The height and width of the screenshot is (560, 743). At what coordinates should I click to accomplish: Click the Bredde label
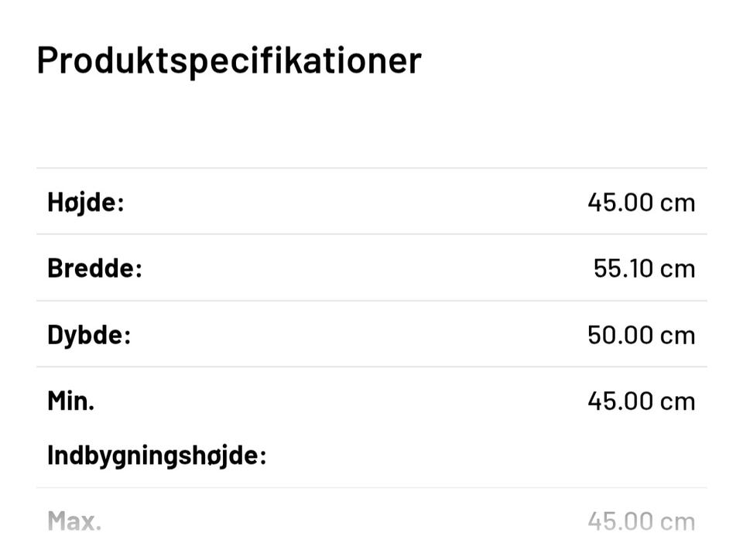[x=94, y=268]
